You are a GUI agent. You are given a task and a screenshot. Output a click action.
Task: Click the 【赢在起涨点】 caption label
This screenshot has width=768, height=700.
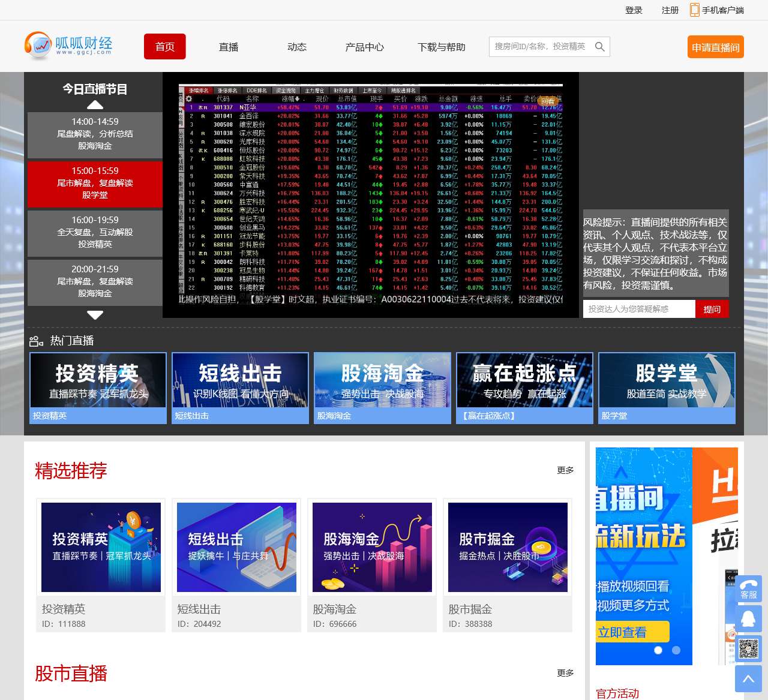tap(488, 416)
